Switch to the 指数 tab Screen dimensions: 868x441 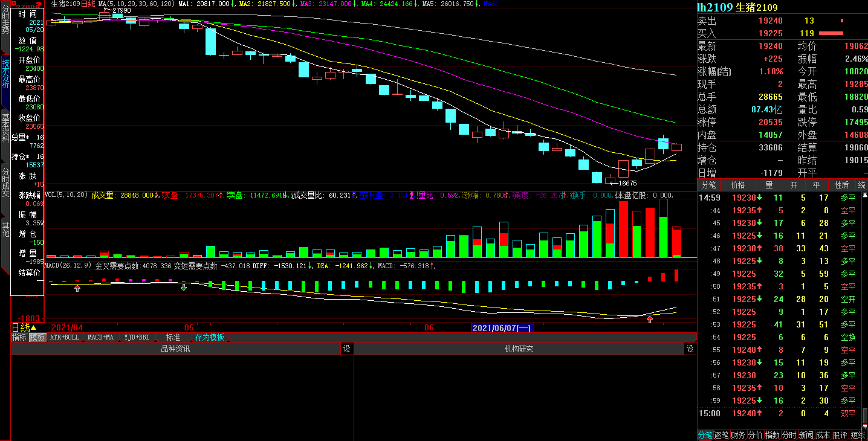[x=772, y=435]
